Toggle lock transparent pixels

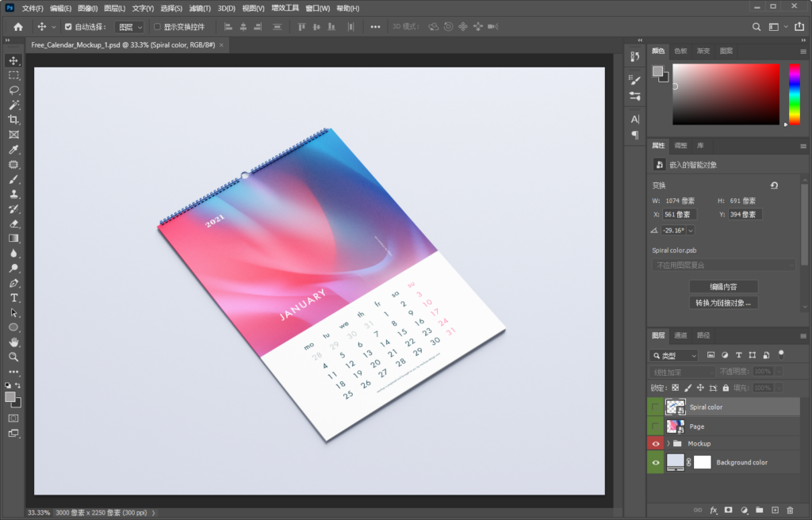pos(676,388)
